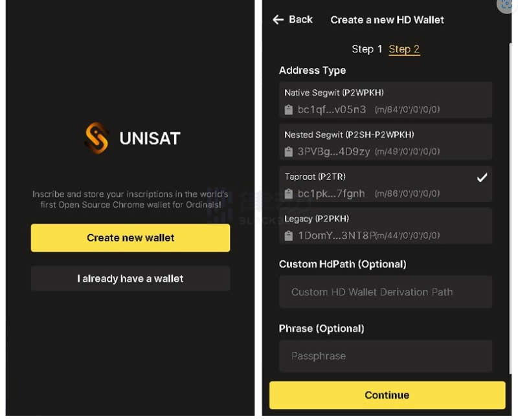This screenshot has width=518, height=420.
Task: Select Native Segwit (P2WPKH) address type
Action: pos(385,100)
